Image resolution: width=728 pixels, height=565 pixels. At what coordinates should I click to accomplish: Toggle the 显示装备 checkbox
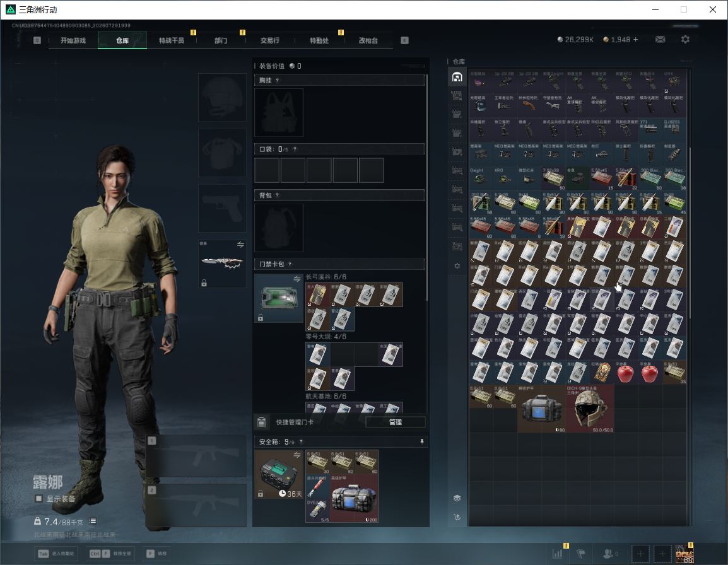pyautogui.click(x=39, y=499)
